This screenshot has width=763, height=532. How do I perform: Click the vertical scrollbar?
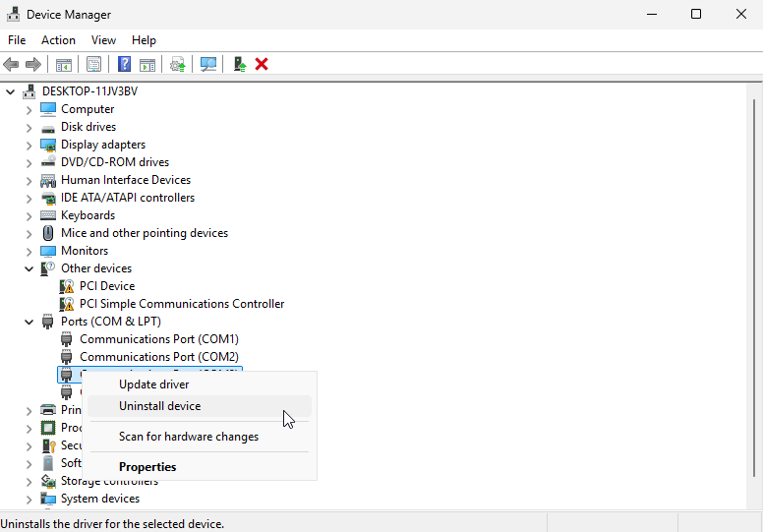pos(754,287)
